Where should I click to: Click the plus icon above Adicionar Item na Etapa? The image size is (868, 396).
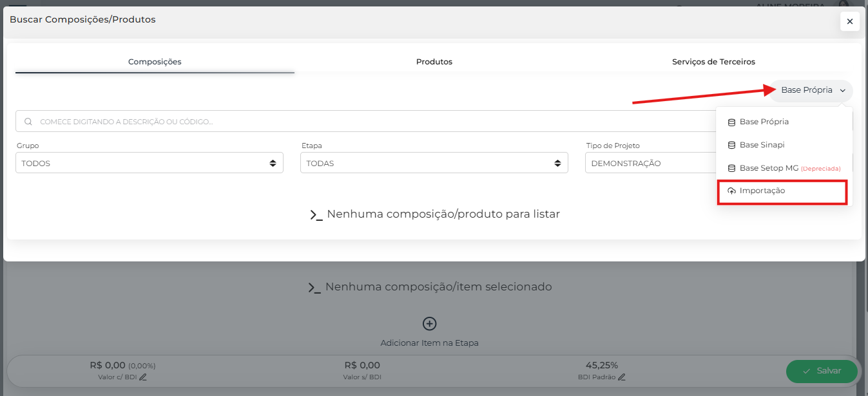coord(429,323)
